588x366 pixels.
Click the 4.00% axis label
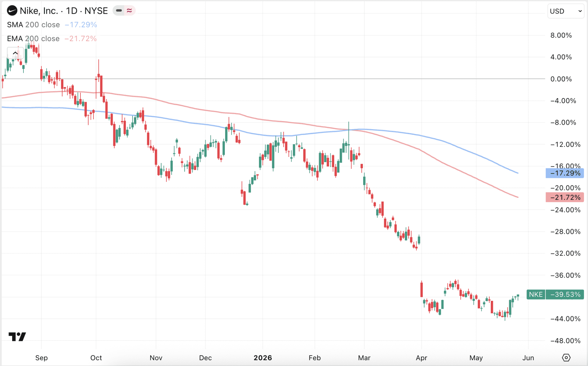tap(561, 57)
